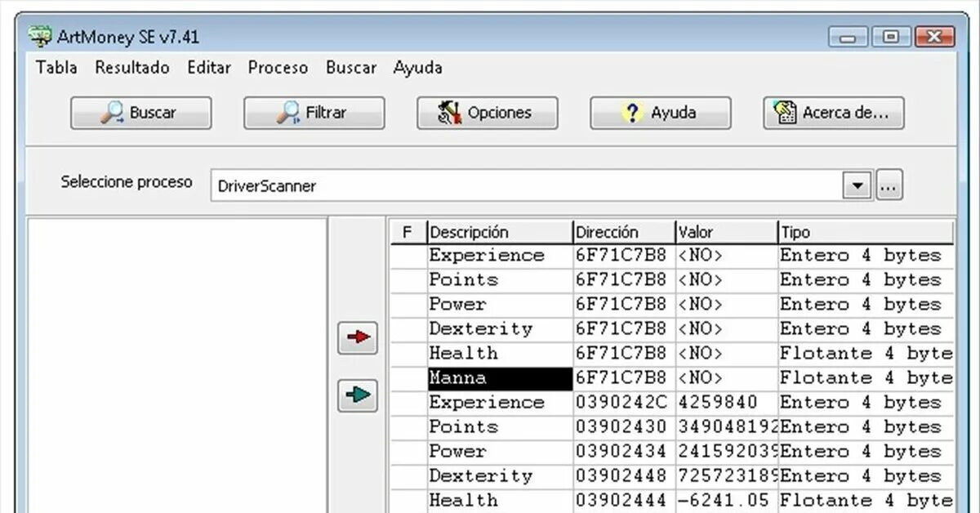Open the Ayuda menu in menu bar
980x513 pixels.
[x=418, y=68]
